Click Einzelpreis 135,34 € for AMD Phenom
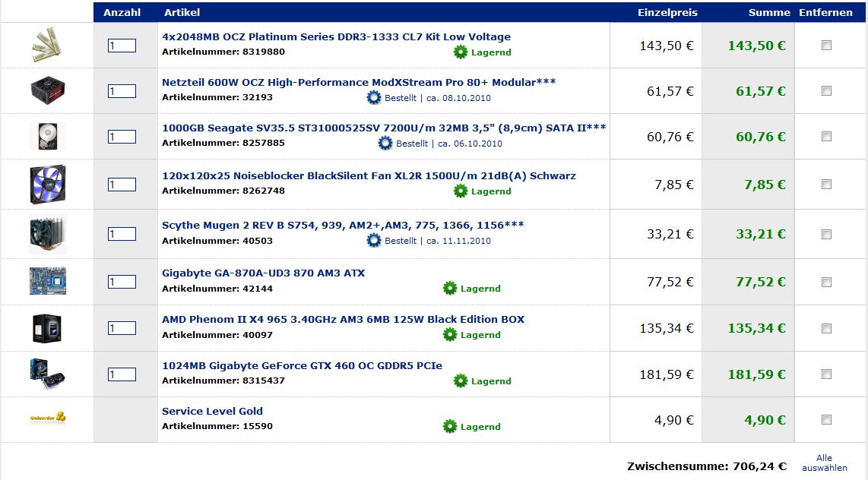The image size is (868, 480). click(667, 328)
